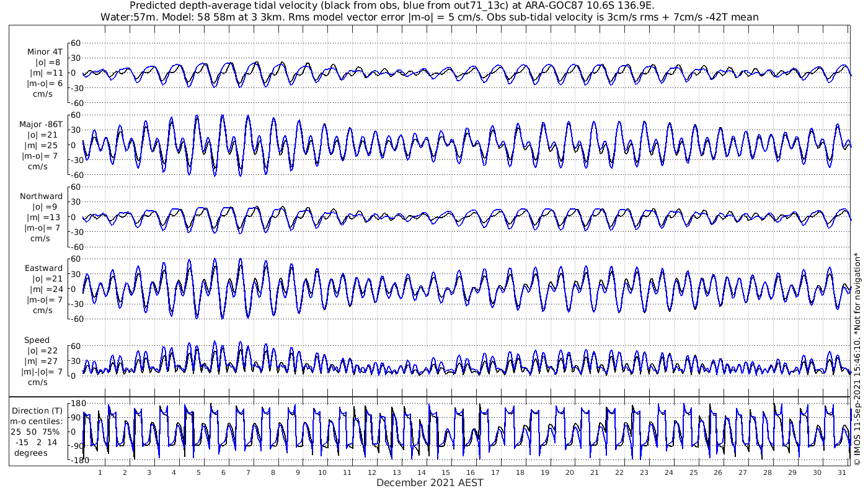Click day '31' on the date axis

841,472
